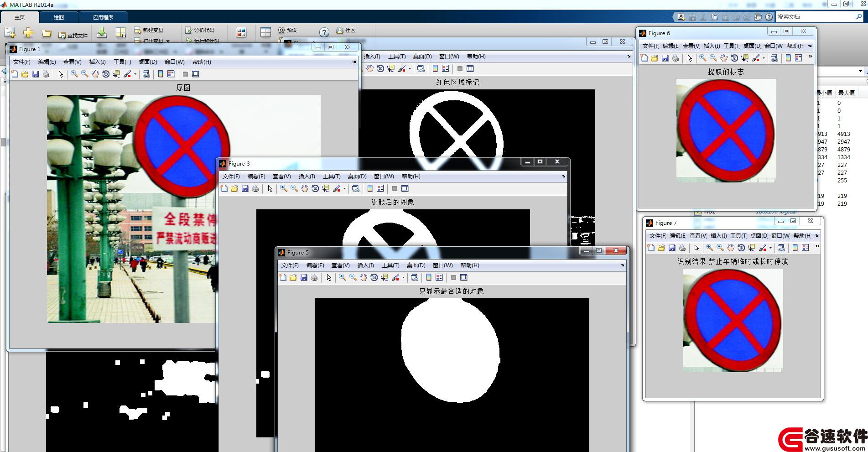Click Help question mark in MATLAB ribbon
This screenshot has width=868, height=452.
(324, 32)
